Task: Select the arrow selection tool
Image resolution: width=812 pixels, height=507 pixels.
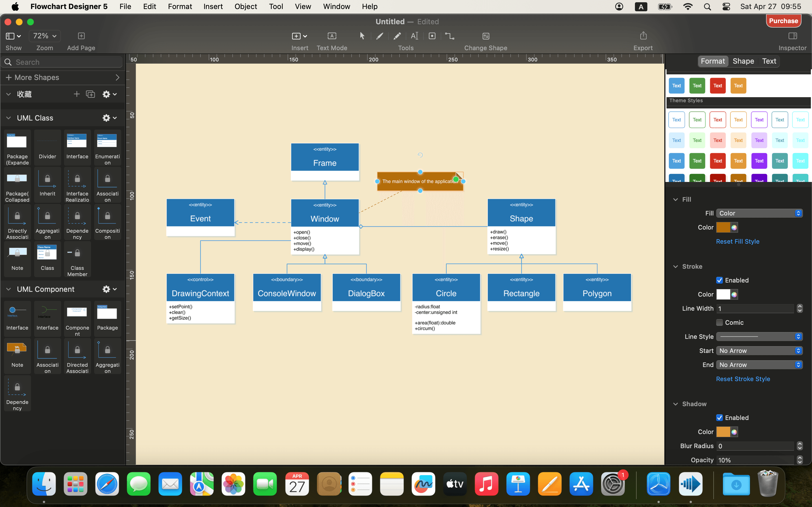Action: click(362, 36)
